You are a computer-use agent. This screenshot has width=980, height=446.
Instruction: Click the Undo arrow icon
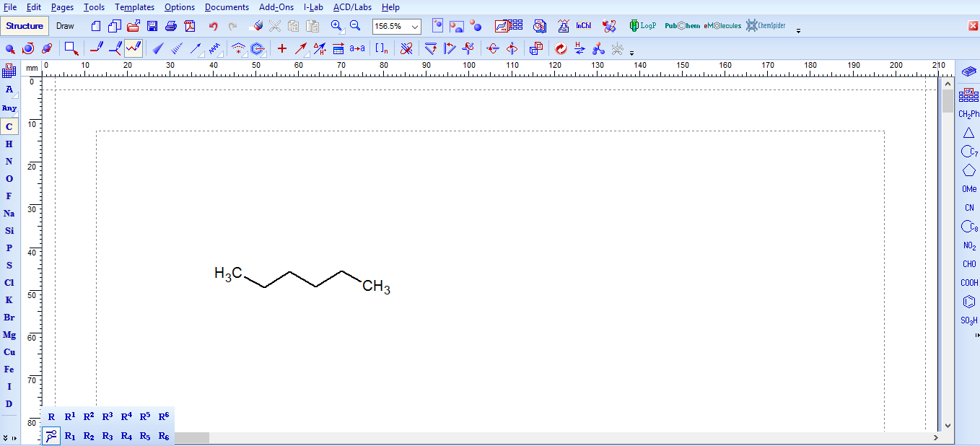213,26
